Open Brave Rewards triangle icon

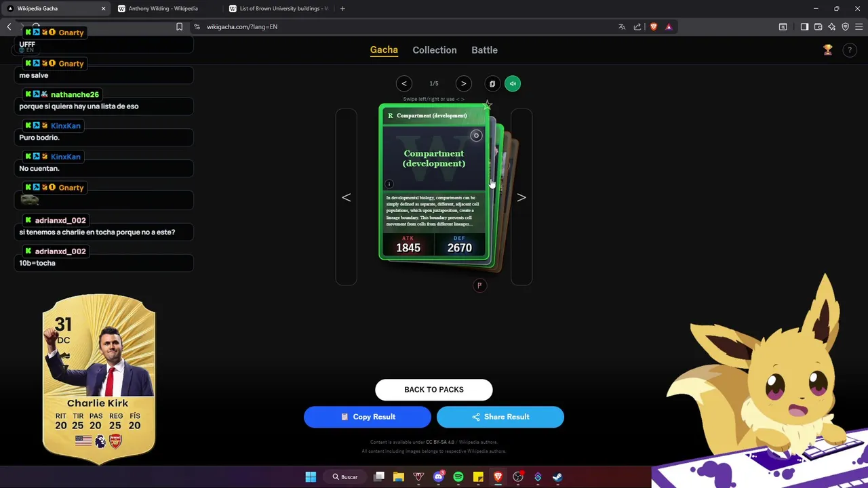pyautogui.click(x=669, y=26)
